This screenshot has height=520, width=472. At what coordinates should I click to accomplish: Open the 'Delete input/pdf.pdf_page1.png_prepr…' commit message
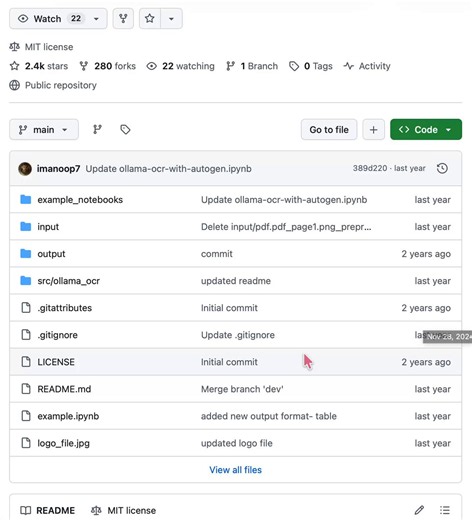(x=286, y=227)
